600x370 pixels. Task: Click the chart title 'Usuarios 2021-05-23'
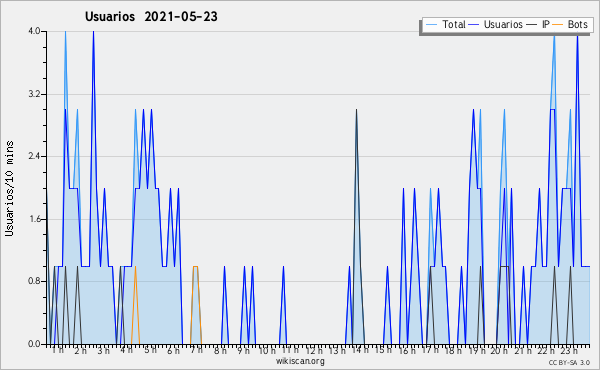click(x=151, y=16)
